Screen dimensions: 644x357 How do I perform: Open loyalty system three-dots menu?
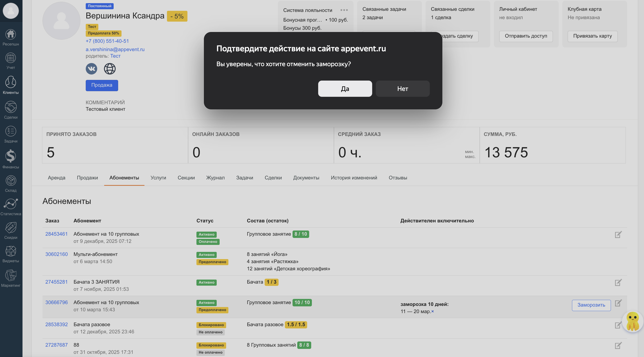click(x=344, y=10)
